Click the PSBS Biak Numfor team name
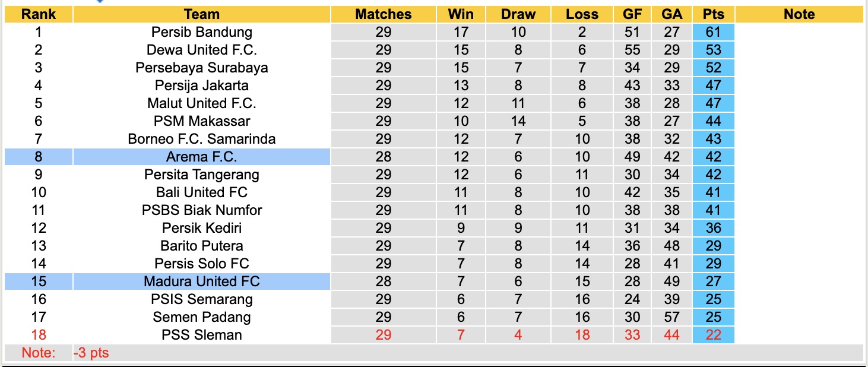Image resolution: width=868 pixels, height=367 pixels. 202,210
